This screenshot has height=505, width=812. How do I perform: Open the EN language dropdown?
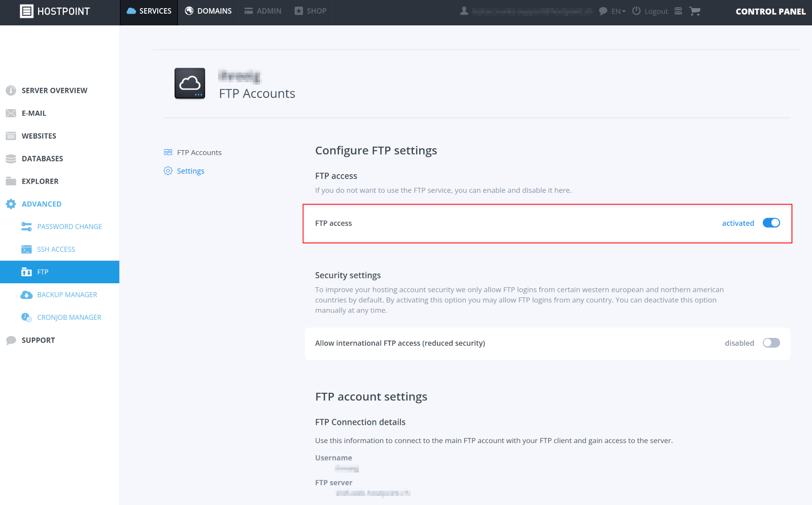click(618, 11)
